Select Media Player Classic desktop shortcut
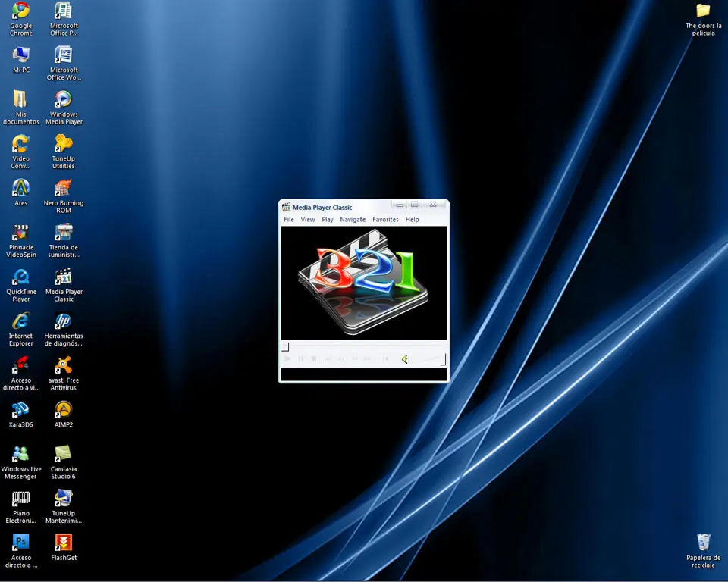The width and height of the screenshot is (728, 582). [64, 285]
